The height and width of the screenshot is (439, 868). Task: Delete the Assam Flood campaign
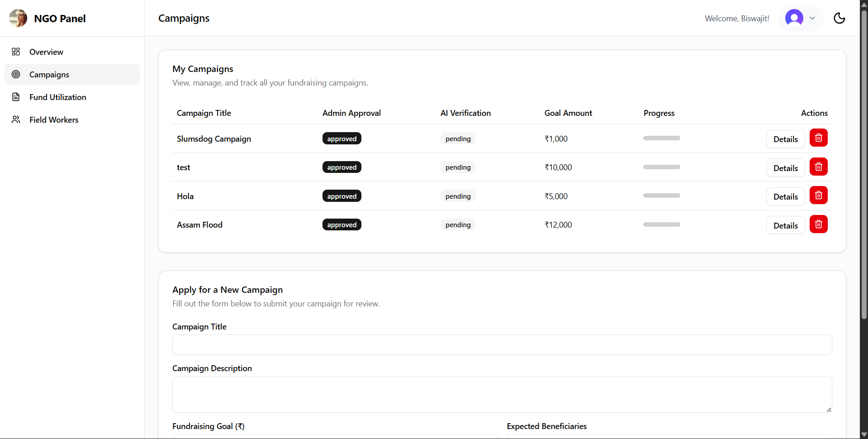point(818,224)
